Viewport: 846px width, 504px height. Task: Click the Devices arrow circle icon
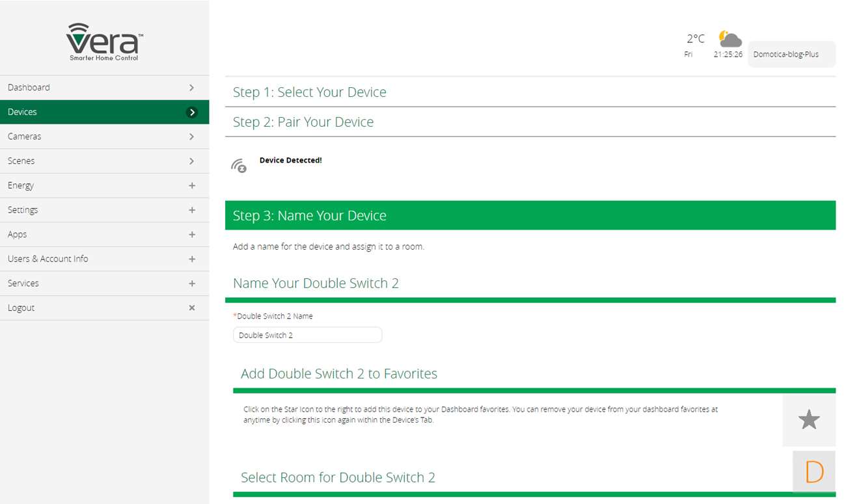(191, 112)
